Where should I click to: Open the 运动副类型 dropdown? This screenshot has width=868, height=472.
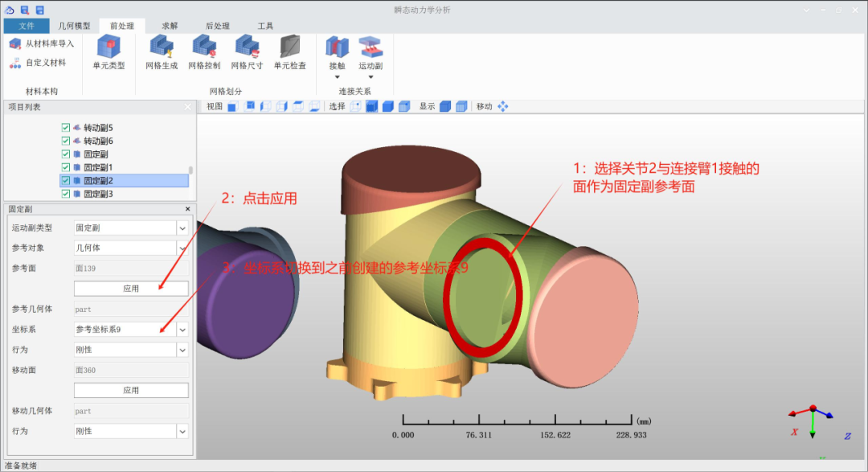(182, 228)
